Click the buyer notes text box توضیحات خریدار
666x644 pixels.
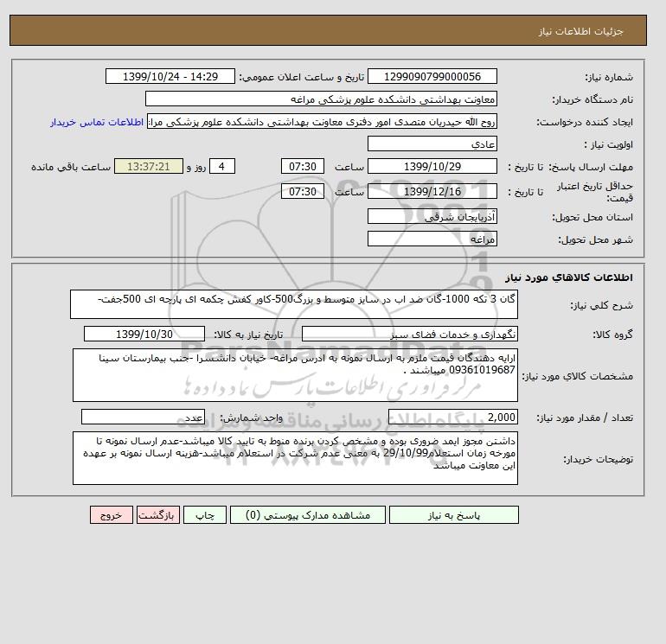pyautogui.click(x=295, y=458)
